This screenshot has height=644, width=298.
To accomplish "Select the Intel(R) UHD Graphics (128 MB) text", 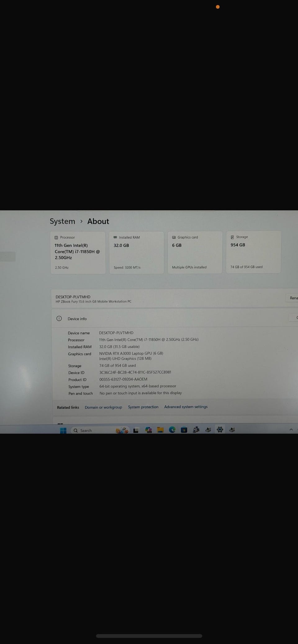I will 125,359.
